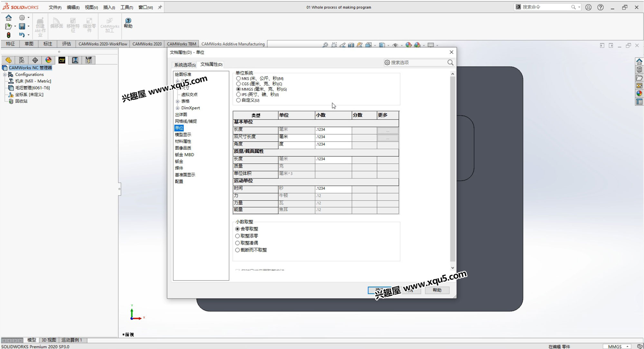Select 截断而不取整 rounding option
Image resolution: width=644 pixels, height=349 pixels.
[237, 250]
